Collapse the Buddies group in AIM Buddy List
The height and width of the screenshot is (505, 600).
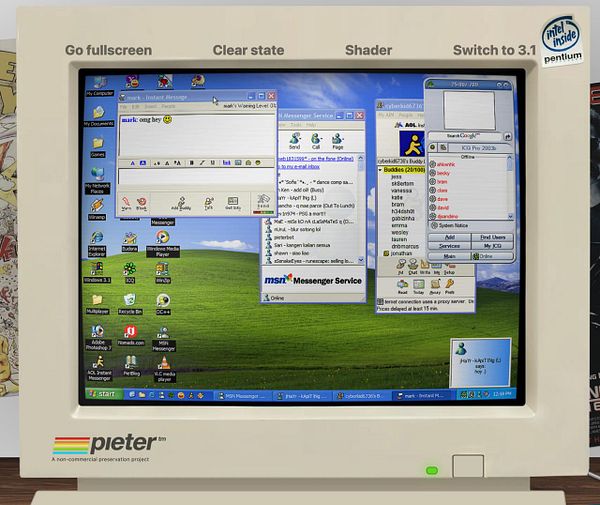(x=380, y=169)
